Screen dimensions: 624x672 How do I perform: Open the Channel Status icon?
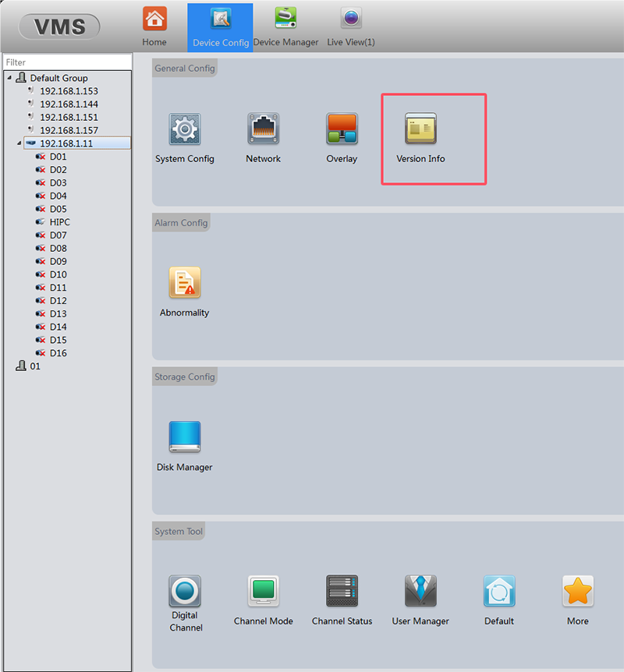click(x=342, y=592)
